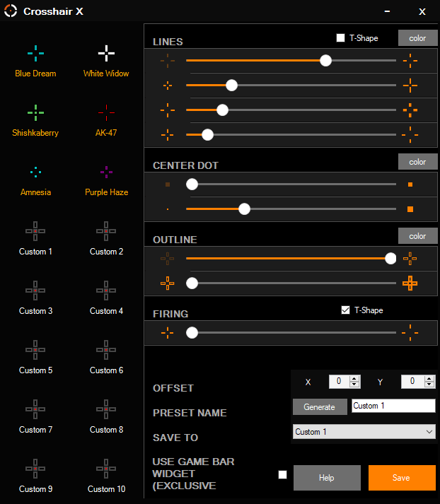440x504 pixels.
Task: Enable T-Shape in the LINES section
Action: (x=340, y=38)
